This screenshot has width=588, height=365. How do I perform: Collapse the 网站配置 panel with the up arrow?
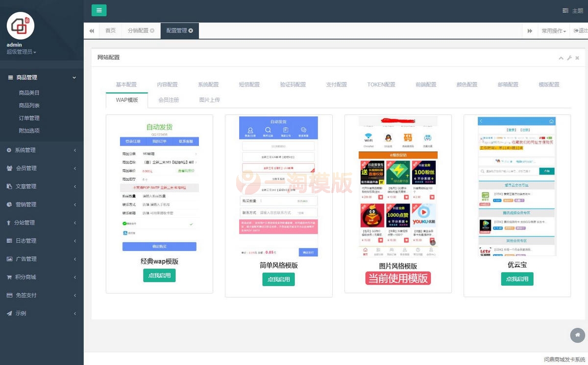click(x=561, y=57)
